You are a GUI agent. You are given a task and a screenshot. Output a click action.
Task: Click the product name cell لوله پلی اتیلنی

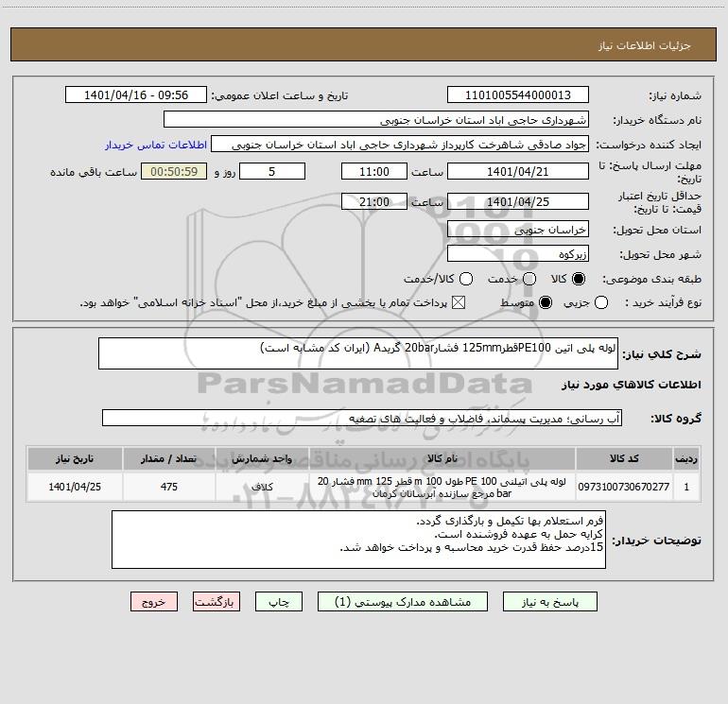click(442, 487)
